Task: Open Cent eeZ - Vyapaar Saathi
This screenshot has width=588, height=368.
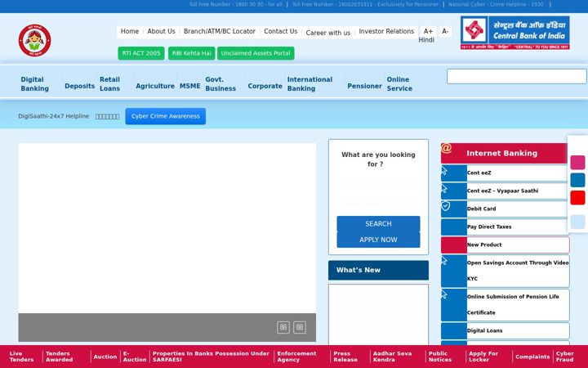Action: tap(506, 191)
